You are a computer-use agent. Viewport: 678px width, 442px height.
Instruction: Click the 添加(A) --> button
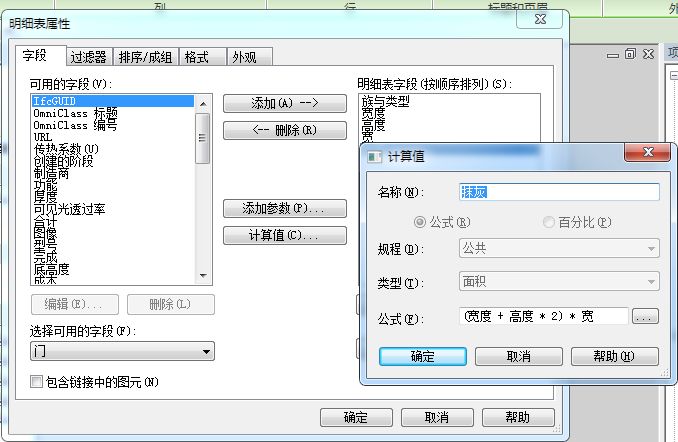pyautogui.click(x=285, y=103)
